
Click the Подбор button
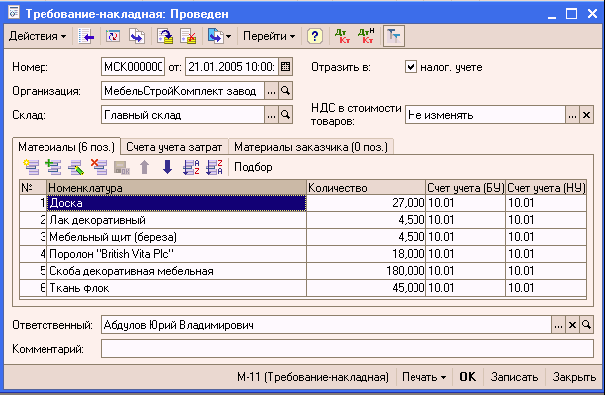tap(253, 167)
